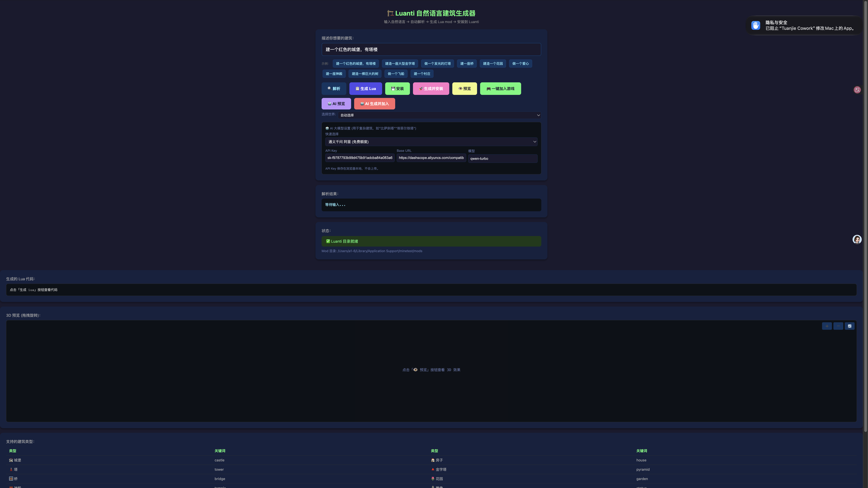Open the 选择世界 dropdown set to 自动选择

click(440, 115)
